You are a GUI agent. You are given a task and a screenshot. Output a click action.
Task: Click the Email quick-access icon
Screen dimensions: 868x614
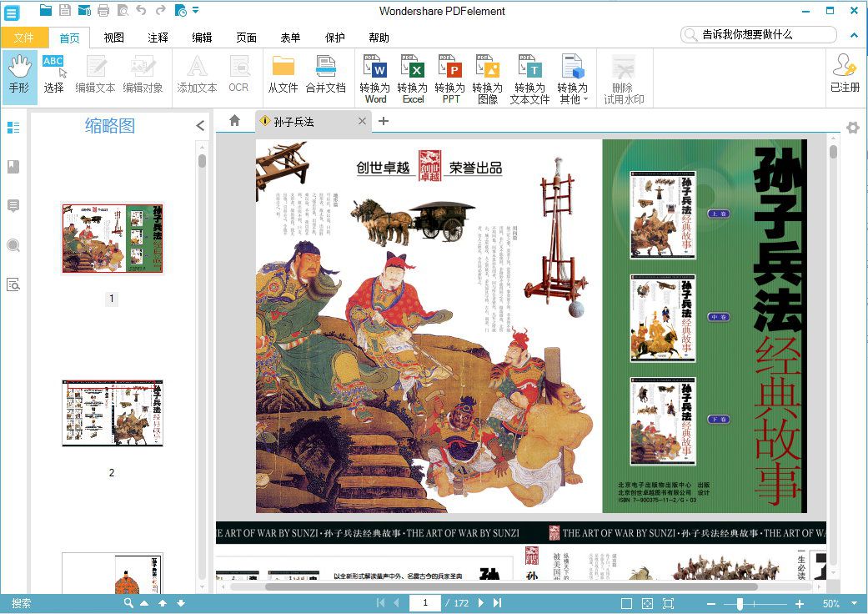tap(84, 10)
